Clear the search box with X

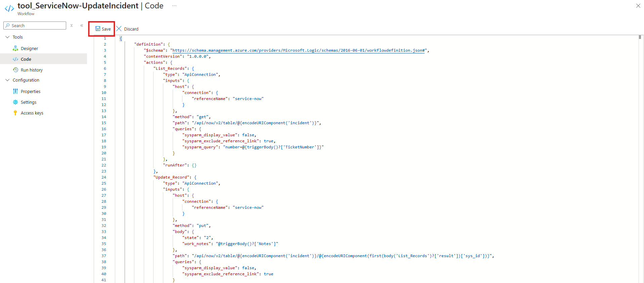(72, 26)
